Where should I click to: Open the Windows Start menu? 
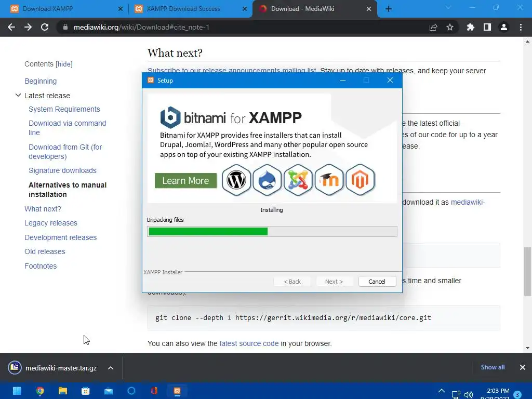(17, 391)
